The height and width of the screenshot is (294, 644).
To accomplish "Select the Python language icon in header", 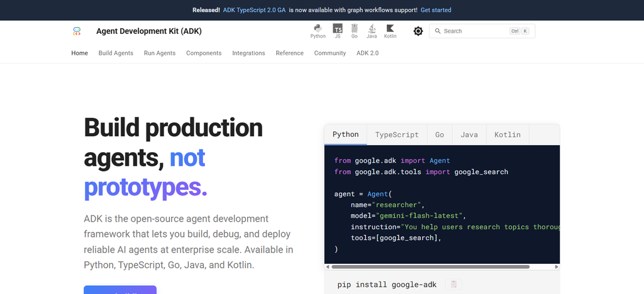I will (x=318, y=31).
